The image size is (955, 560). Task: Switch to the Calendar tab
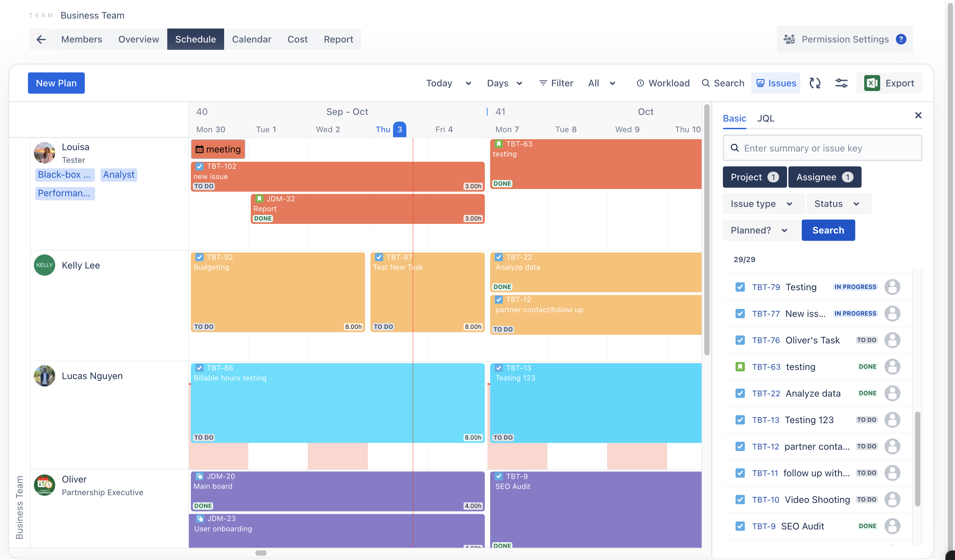251,39
